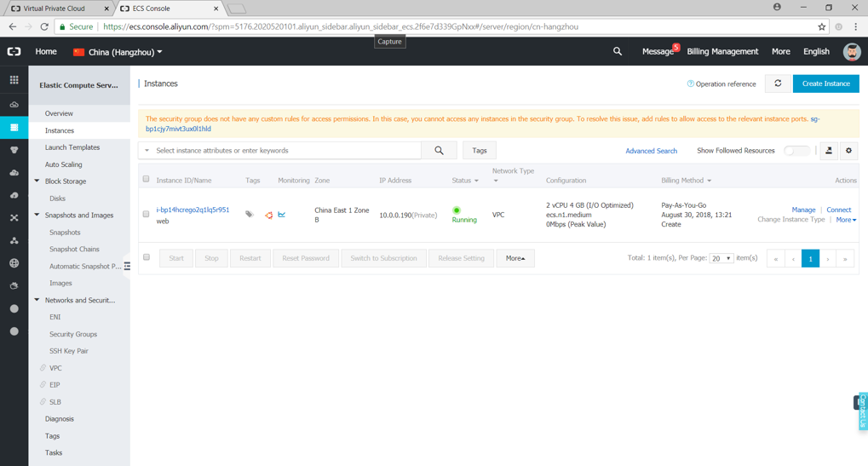This screenshot has width=868, height=466.
Task: Reload the page using browser refresh
Action: [44, 26]
